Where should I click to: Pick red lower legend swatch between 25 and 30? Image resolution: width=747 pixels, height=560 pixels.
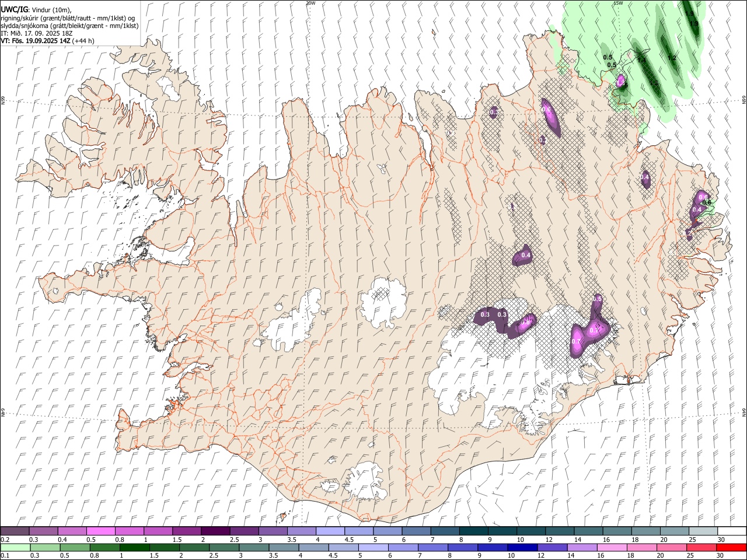[x=701, y=548]
